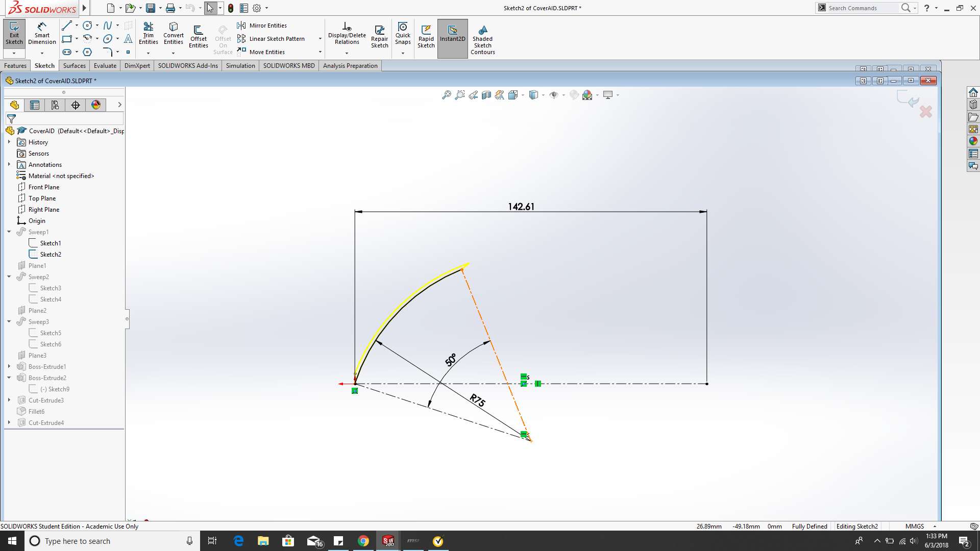980x551 pixels.
Task: Select the Corner Rectangle tool
Action: [67, 39]
